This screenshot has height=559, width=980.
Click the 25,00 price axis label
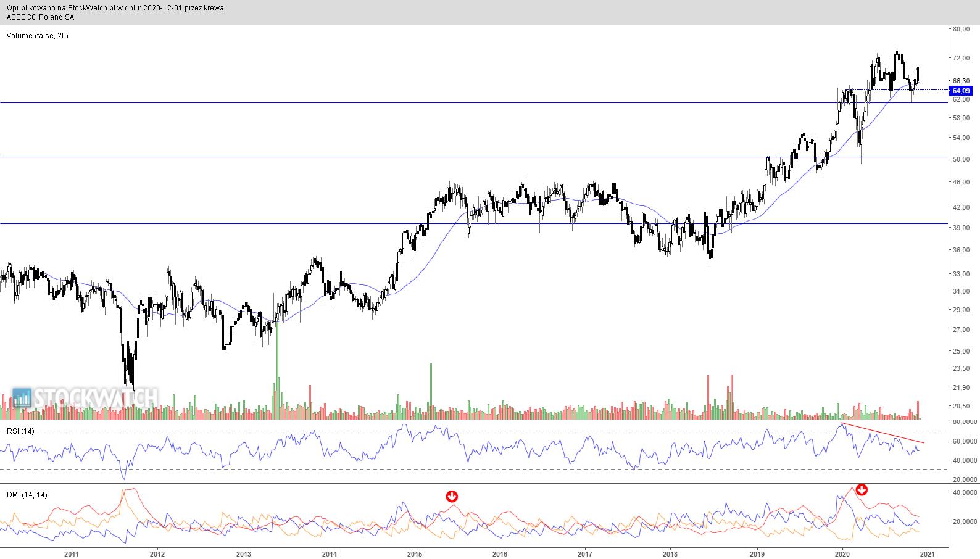coord(961,351)
